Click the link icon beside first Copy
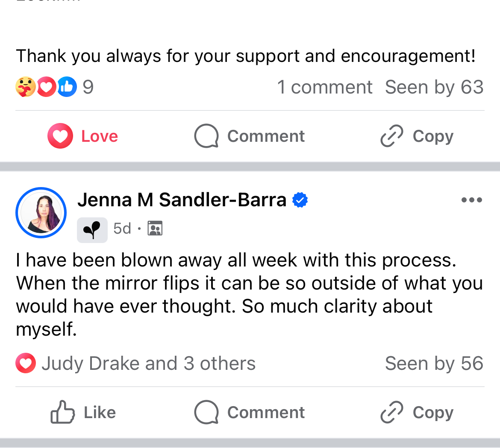 pos(391,136)
